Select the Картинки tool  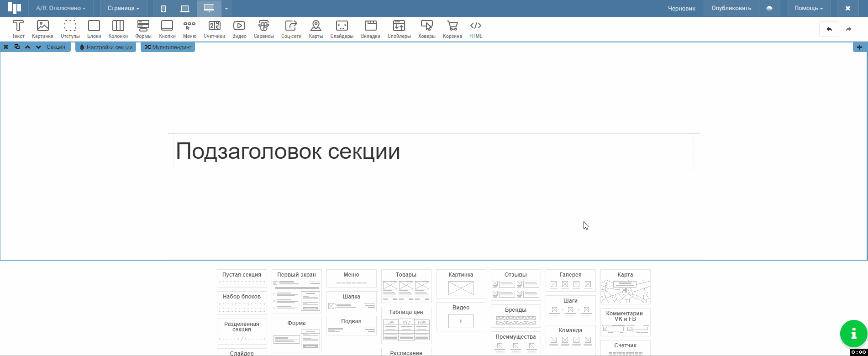click(42, 29)
